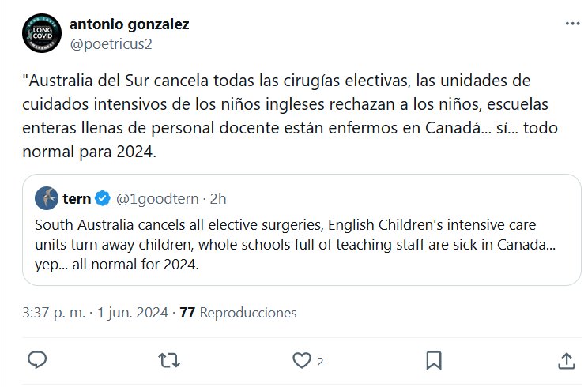Like the tweet with heart icon
The height and width of the screenshot is (387, 588).
pyautogui.click(x=301, y=360)
